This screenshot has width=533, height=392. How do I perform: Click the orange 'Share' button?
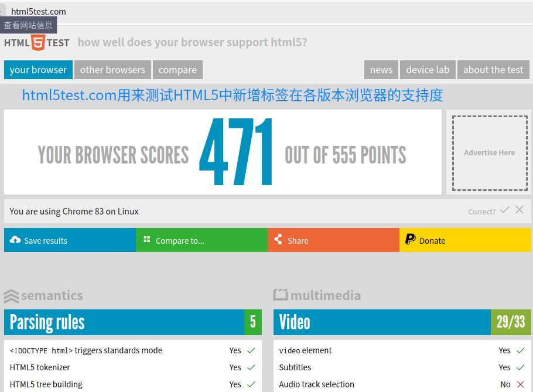333,240
